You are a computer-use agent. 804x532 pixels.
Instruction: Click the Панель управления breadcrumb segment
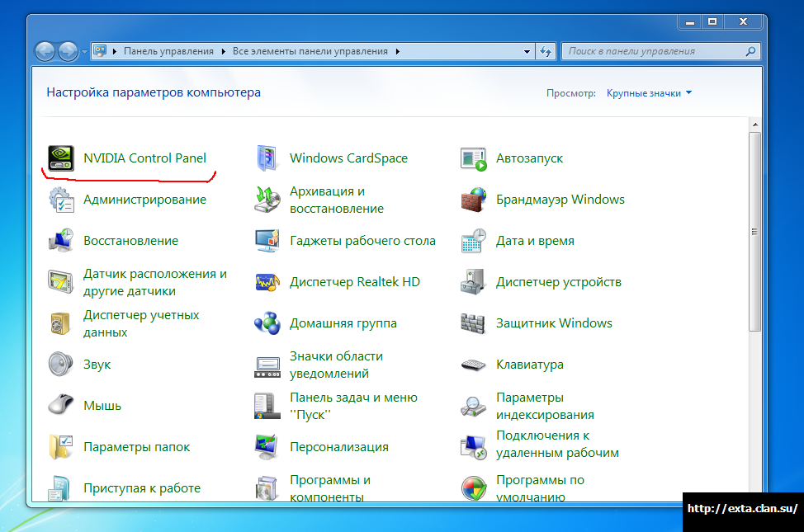pyautogui.click(x=168, y=51)
